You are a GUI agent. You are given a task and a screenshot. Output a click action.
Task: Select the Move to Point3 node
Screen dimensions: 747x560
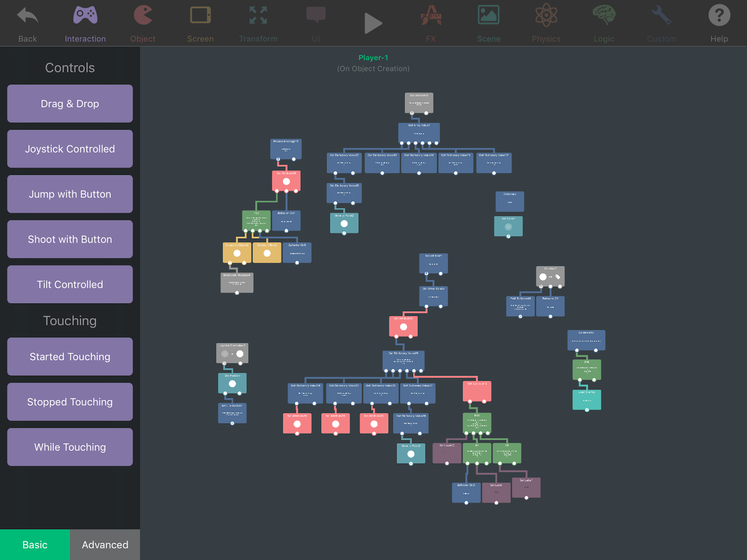(411, 454)
